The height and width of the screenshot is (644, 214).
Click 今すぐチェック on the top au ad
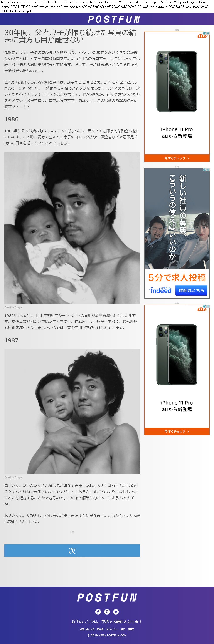177,158
